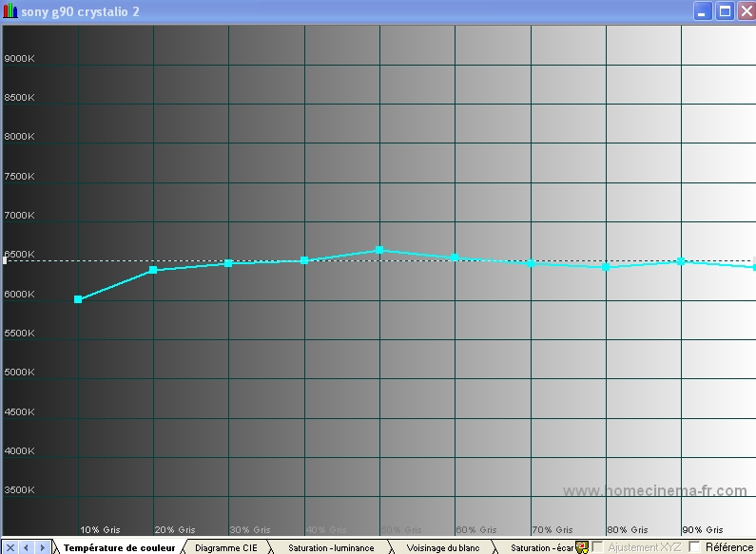Click the colored icon next to Ajustement XYZ
This screenshot has height=554, width=756.
pos(582,546)
